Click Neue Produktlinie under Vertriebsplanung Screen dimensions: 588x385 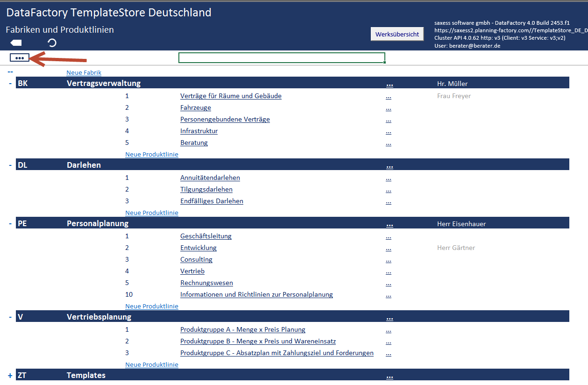point(152,365)
